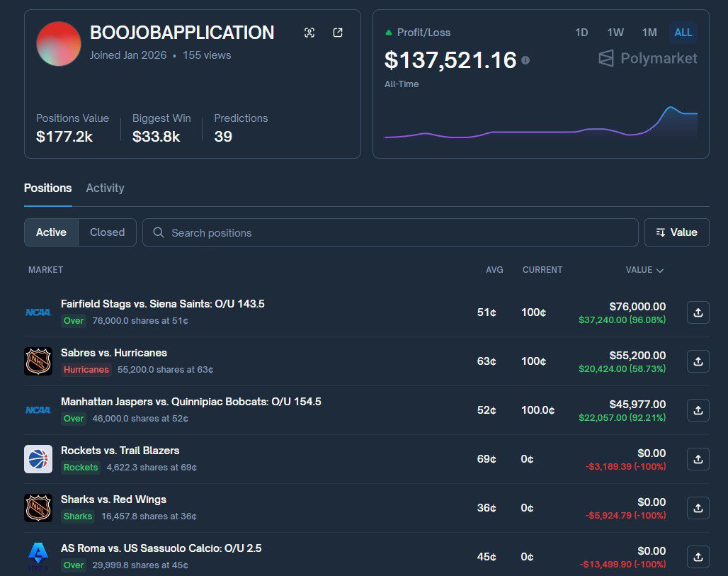Click the Serie A logo on the AS Roma row

tap(38, 556)
